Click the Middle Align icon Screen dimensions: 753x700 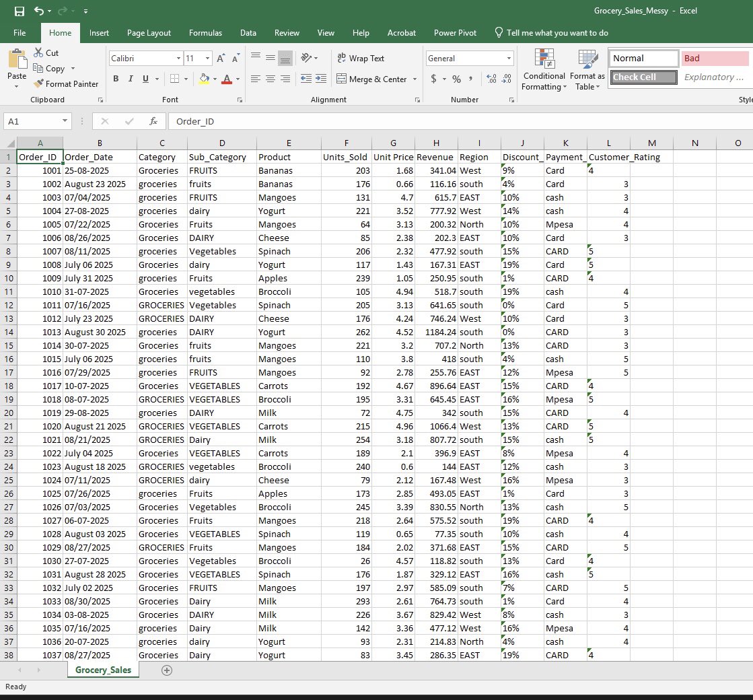coord(271,58)
